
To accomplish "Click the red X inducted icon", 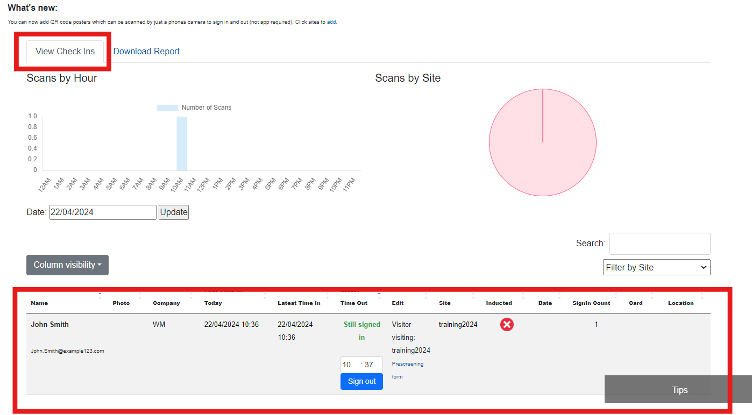I will click(507, 325).
